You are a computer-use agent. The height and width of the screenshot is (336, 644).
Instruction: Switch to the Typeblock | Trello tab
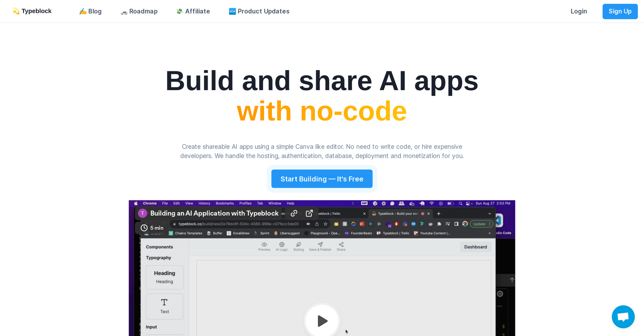[328, 213]
